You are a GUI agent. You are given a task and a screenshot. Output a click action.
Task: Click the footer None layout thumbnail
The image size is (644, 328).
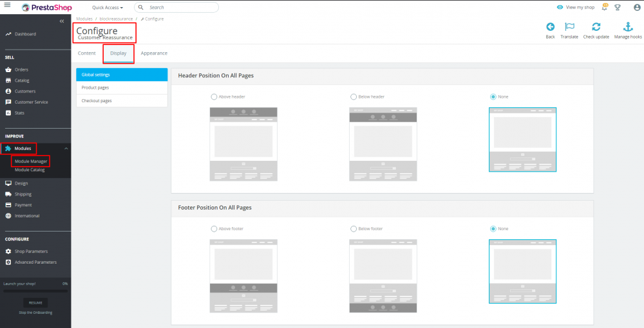coord(522,271)
